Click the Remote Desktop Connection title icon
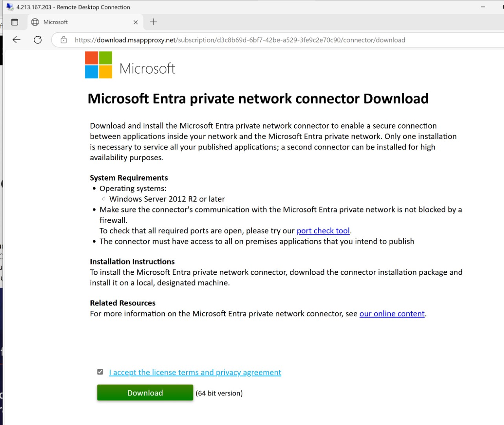This screenshot has height=425, width=504. click(10, 7)
